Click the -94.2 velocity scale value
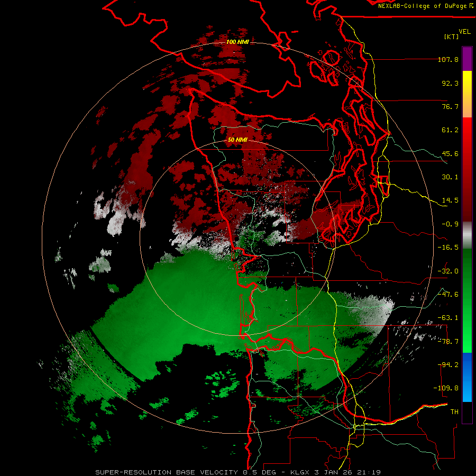Screen dimensions: 476x476 [x=448, y=365]
